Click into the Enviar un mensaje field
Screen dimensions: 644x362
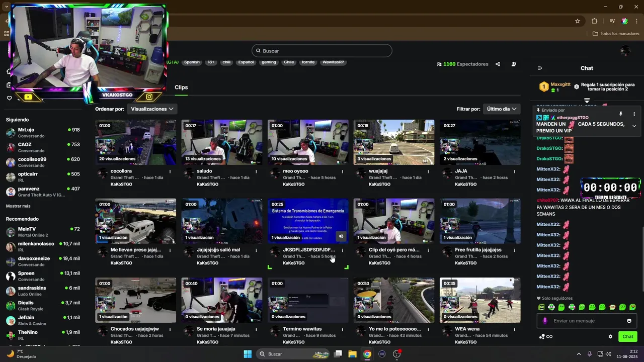[587, 321]
